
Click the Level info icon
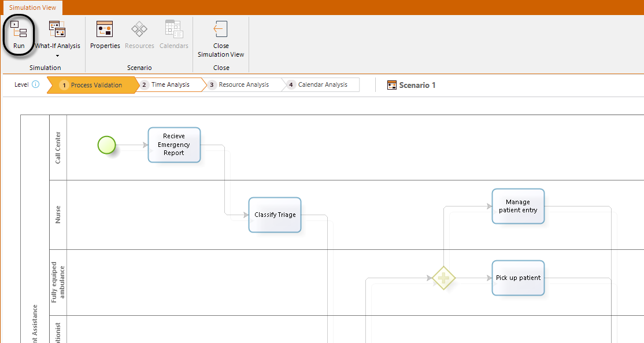click(x=36, y=84)
